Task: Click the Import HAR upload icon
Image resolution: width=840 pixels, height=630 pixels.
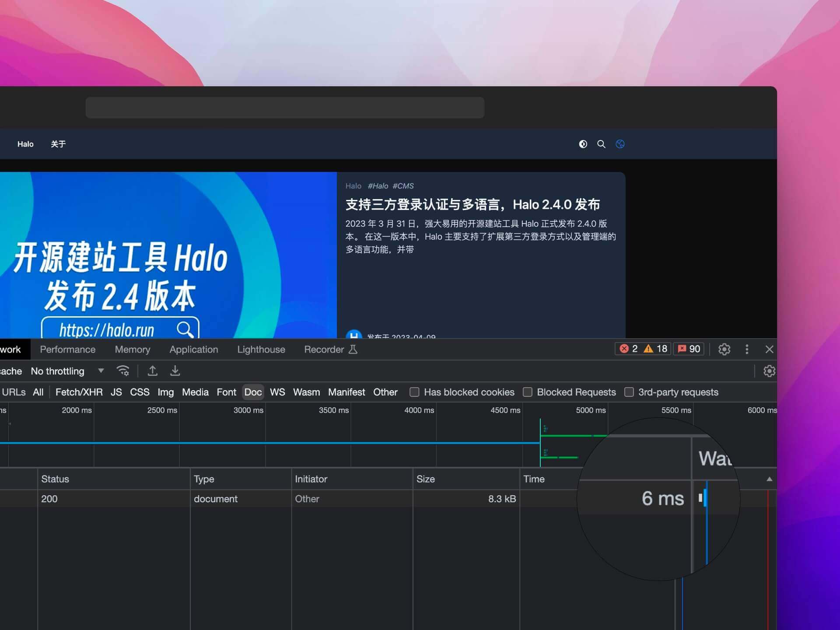Action: (x=152, y=371)
